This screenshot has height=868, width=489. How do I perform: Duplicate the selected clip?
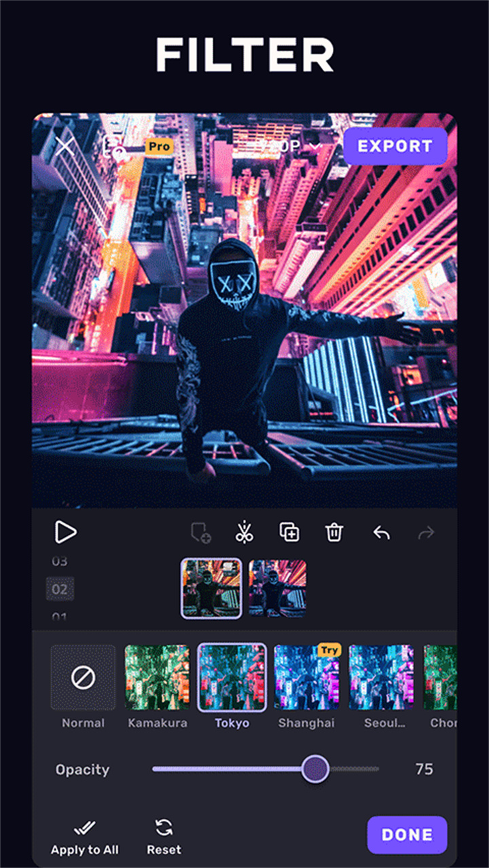tap(289, 533)
